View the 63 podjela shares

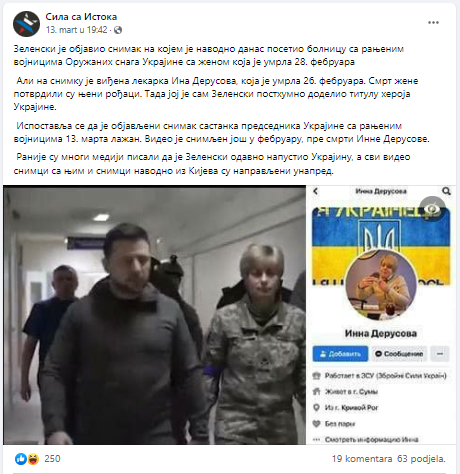tap(421, 459)
